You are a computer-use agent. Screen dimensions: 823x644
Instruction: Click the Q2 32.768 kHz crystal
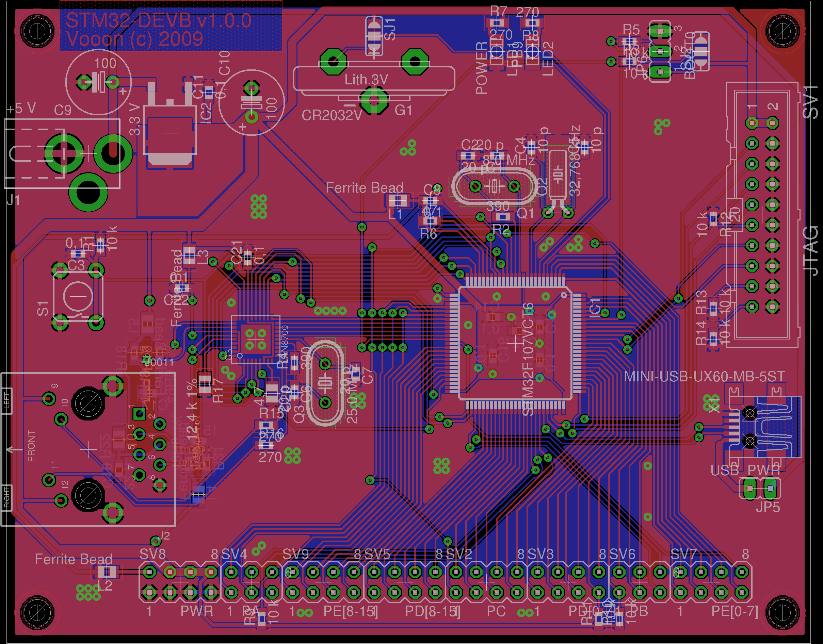558,174
